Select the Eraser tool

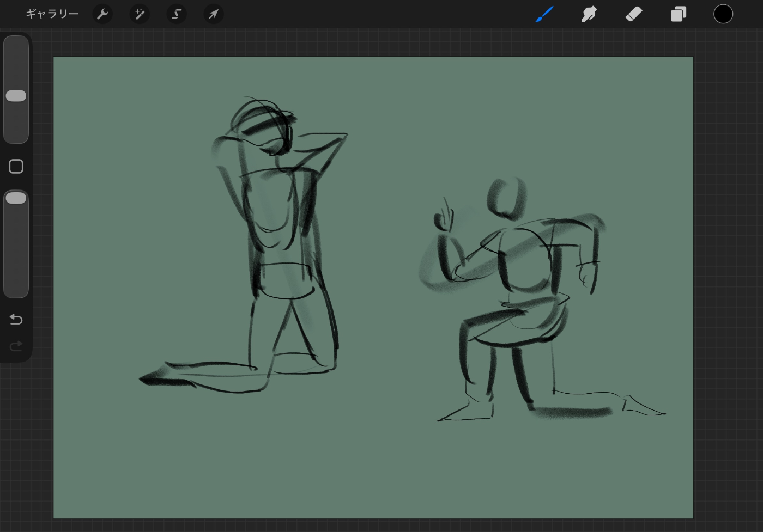point(634,14)
